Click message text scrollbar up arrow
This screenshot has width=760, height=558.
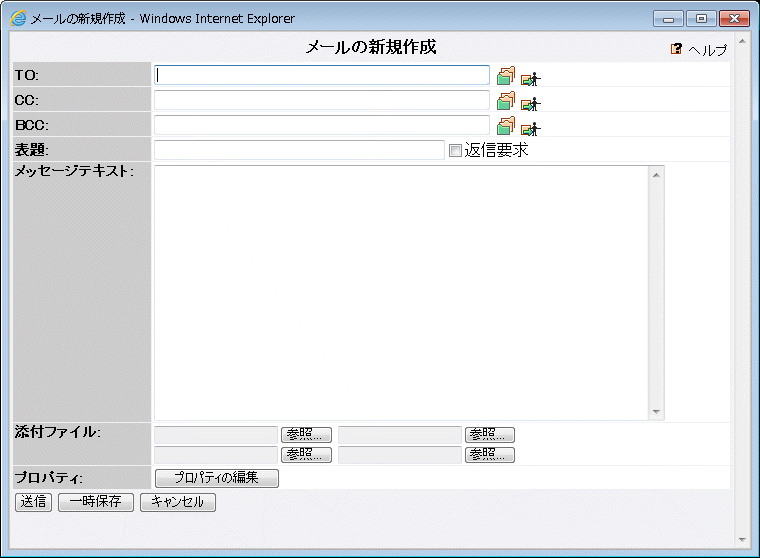pos(656,175)
